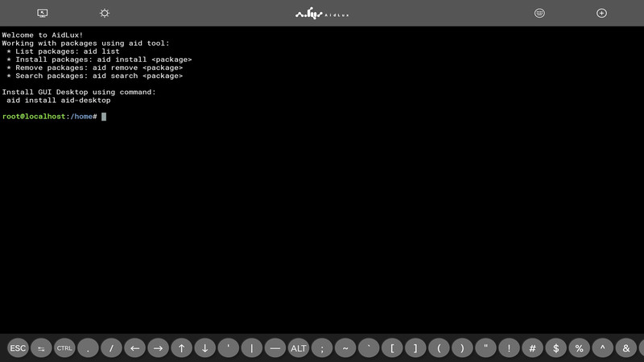Open the settings gear icon
644x362 pixels.
pos(105,13)
